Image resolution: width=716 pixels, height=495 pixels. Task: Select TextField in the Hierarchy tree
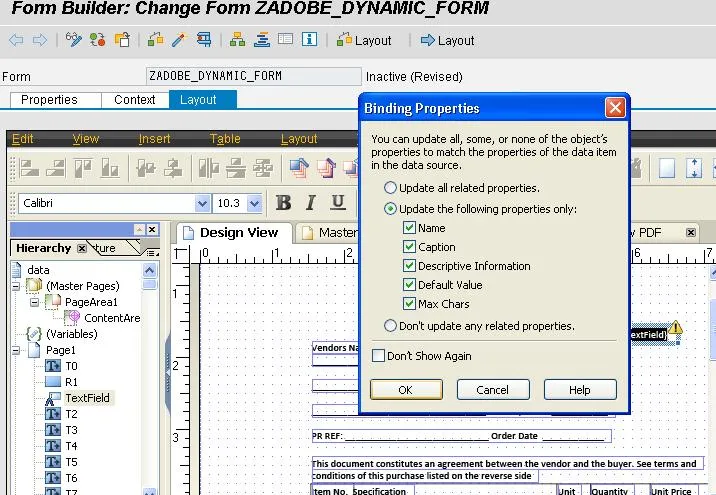click(87, 398)
